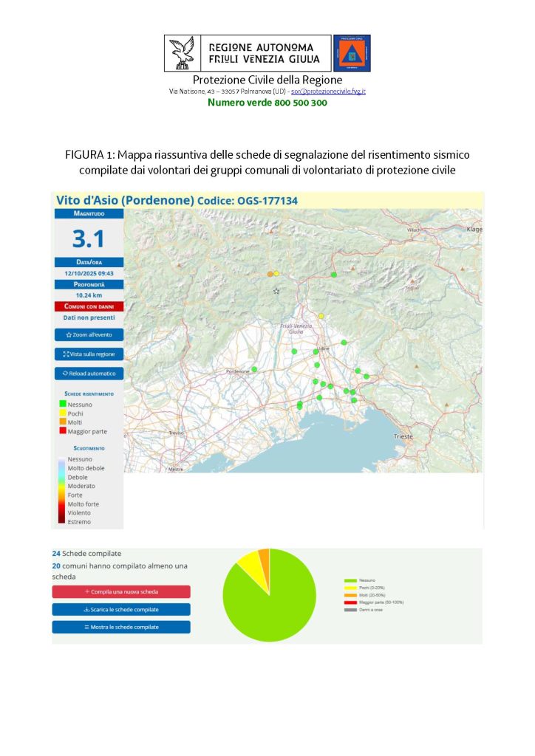
Task: Click the yellow marker north of Udine
Action: [x=321, y=316]
